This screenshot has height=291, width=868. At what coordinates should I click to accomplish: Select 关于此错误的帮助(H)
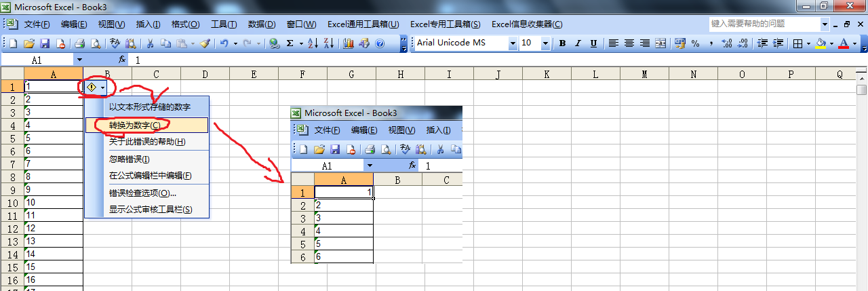(147, 142)
